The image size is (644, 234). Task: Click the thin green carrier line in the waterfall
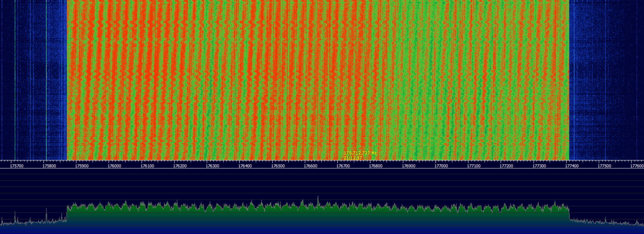pyautogui.click(x=15, y=80)
